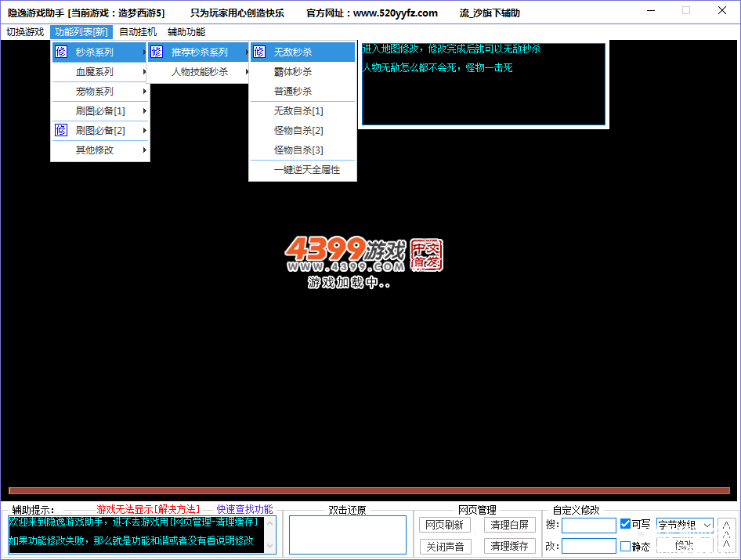Click the 修 icon beside 刷图必备[2]
Image resolution: width=741 pixels, height=560 pixels.
61,130
